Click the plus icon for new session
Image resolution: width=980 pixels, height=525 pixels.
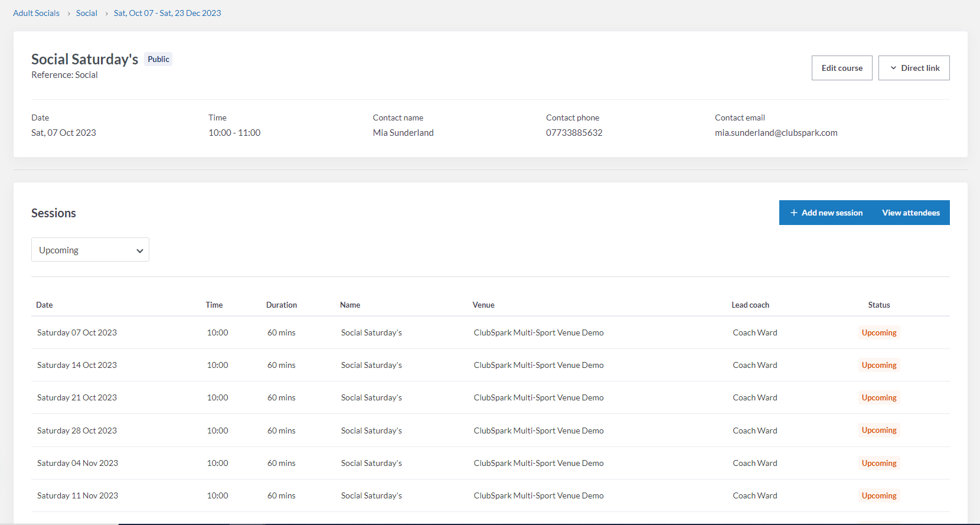click(x=794, y=213)
